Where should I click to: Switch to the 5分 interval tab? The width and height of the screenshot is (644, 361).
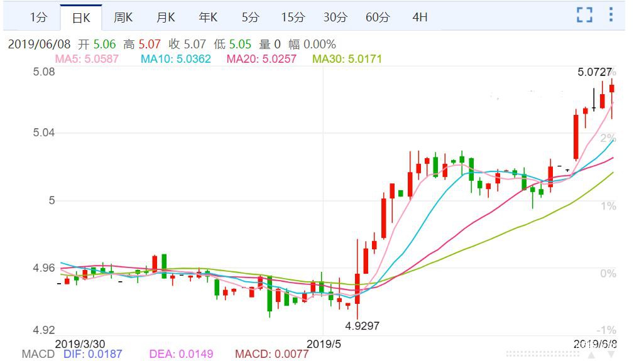[x=250, y=18]
